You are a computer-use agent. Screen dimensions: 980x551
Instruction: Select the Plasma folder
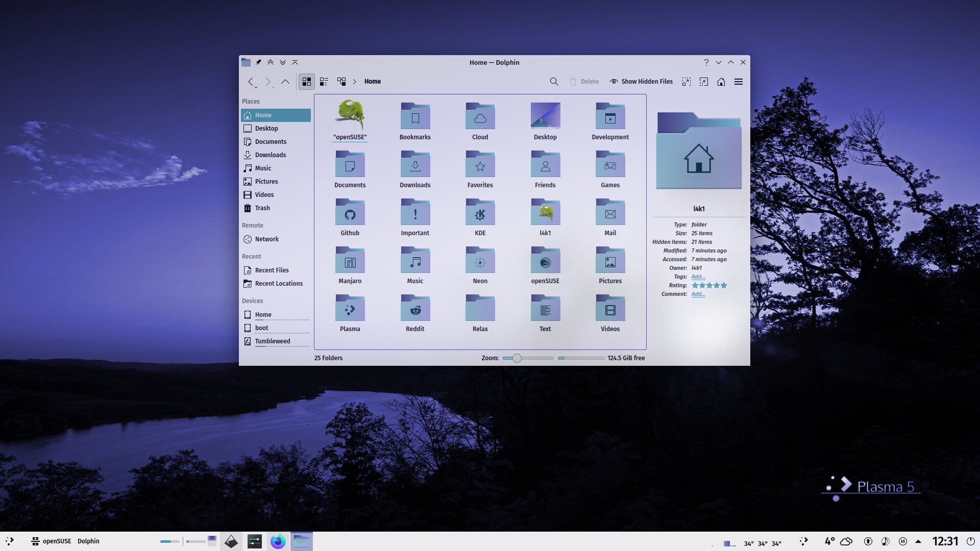pos(350,313)
